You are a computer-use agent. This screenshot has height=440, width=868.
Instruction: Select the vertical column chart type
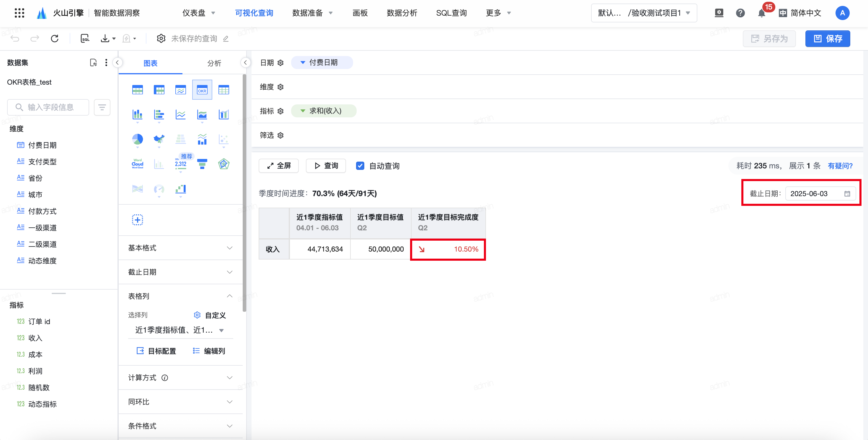point(138,114)
